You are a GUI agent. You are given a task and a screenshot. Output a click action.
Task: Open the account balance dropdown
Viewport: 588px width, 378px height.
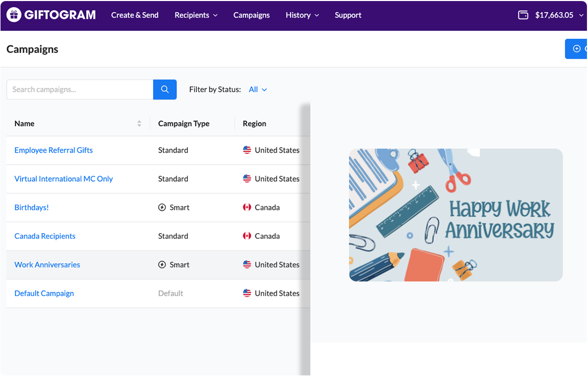click(x=581, y=15)
